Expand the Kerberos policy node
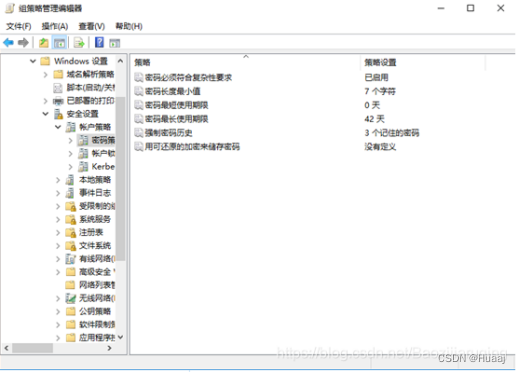Image resolution: width=520 pixels, height=373 pixels. tap(70, 167)
